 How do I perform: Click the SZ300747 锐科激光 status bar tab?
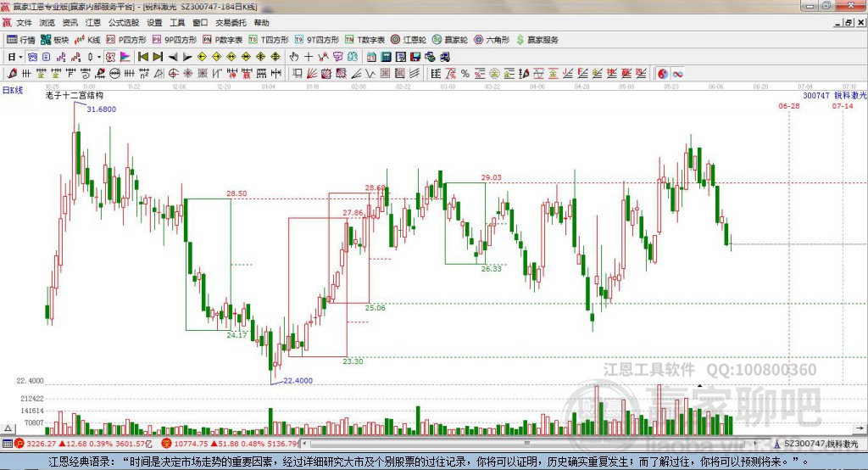(816, 444)
